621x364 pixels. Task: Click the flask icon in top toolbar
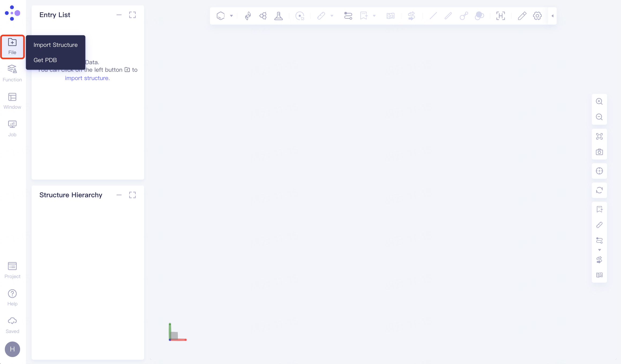pos(279,16)
